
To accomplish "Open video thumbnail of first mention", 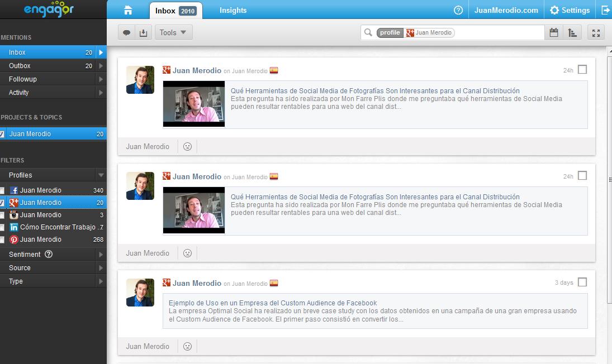I will [x=194, y=104].
